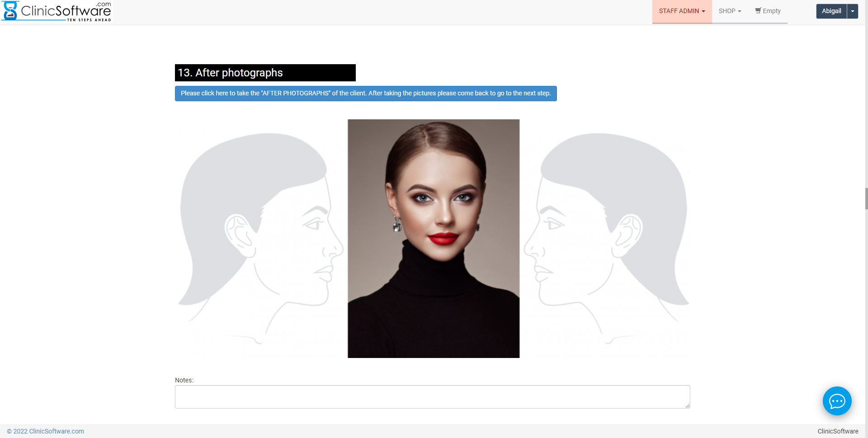Click the shopping cart icon

click(758, 11)
